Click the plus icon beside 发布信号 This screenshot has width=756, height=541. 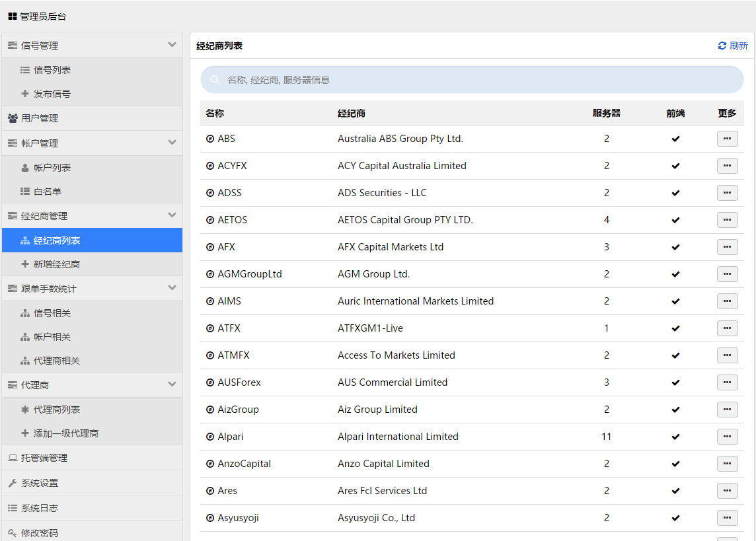(x=25, y=93)
